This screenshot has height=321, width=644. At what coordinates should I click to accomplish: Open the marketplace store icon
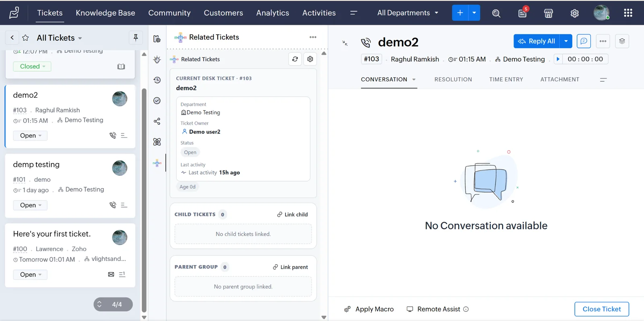point(548,13)
